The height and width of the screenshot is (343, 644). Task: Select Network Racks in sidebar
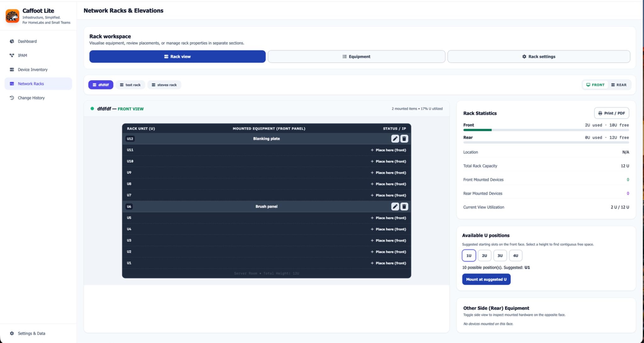point(38,84)
